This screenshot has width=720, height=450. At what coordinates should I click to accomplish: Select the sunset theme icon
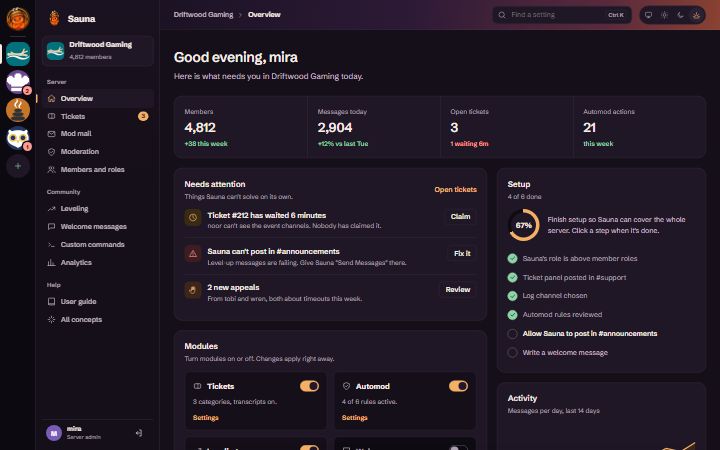pos(697,15)
